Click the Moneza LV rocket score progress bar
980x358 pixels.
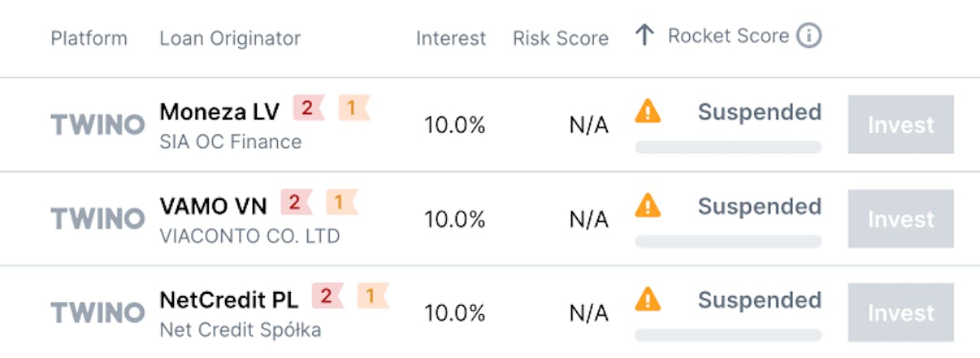(x=728, y=147)
